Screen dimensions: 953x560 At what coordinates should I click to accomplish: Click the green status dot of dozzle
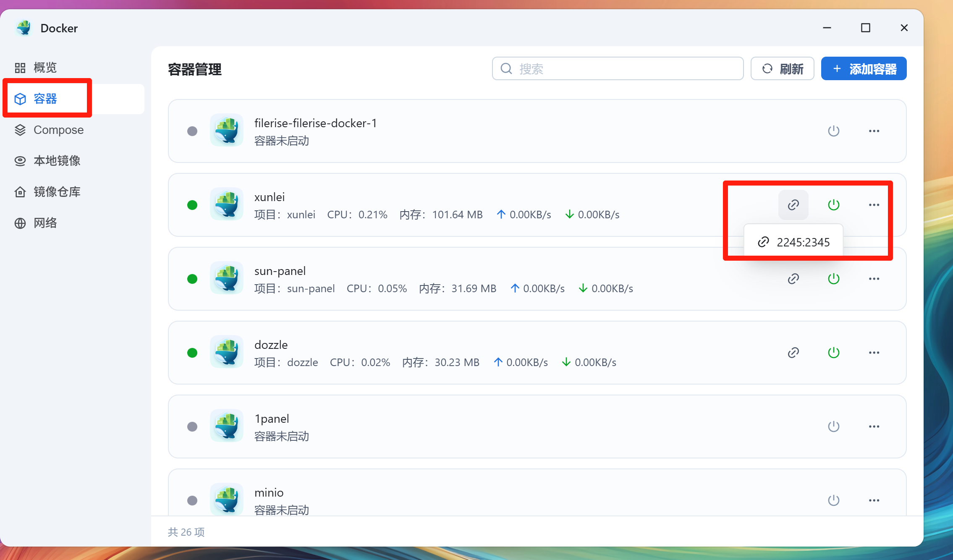(192, 353)
